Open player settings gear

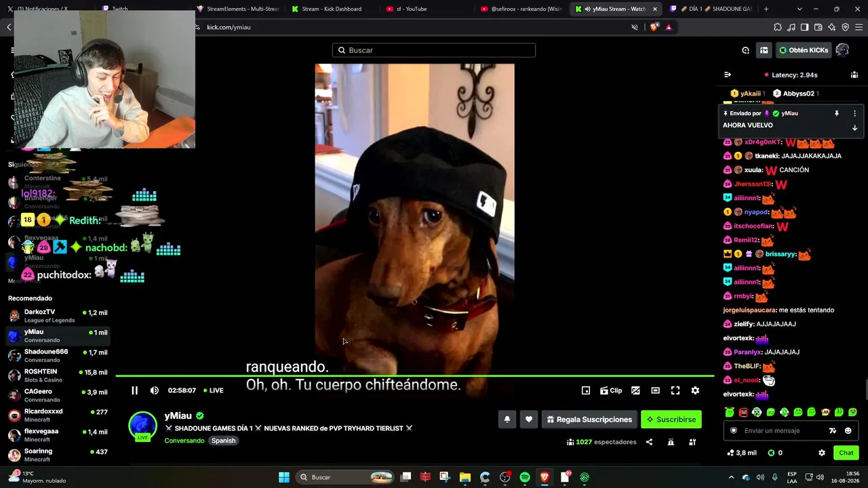(695, 390)
